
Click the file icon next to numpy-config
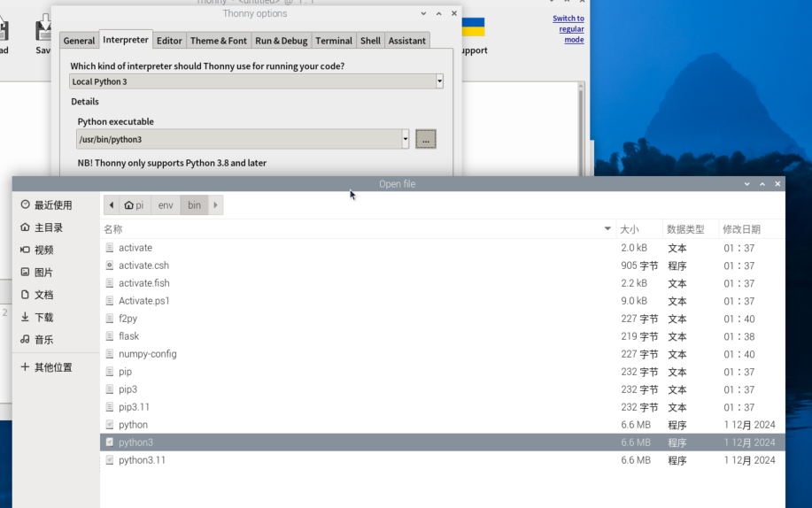109,354
